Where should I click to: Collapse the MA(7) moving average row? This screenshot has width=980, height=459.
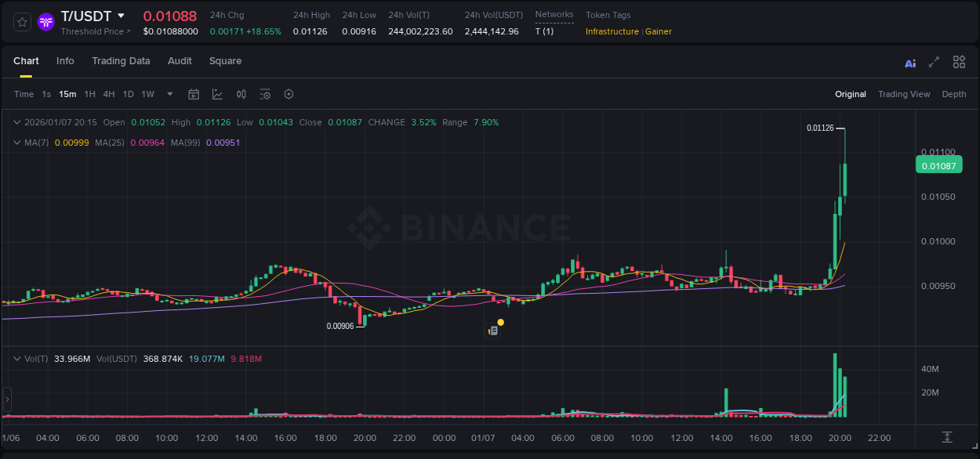pos(17,143)
